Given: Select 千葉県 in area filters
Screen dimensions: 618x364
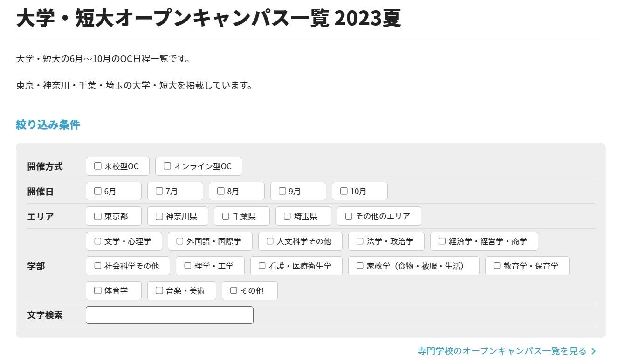Looking at the screenshot, I should 226,216.
